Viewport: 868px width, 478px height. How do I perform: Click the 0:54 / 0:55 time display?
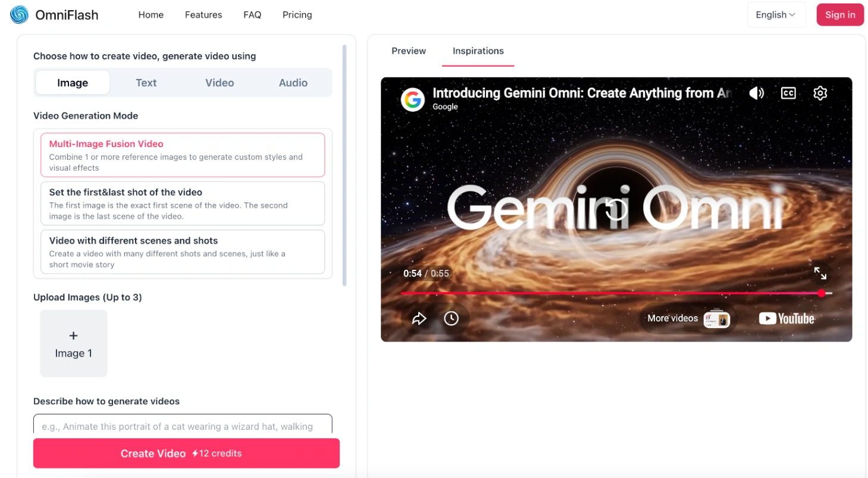[426, 273]
